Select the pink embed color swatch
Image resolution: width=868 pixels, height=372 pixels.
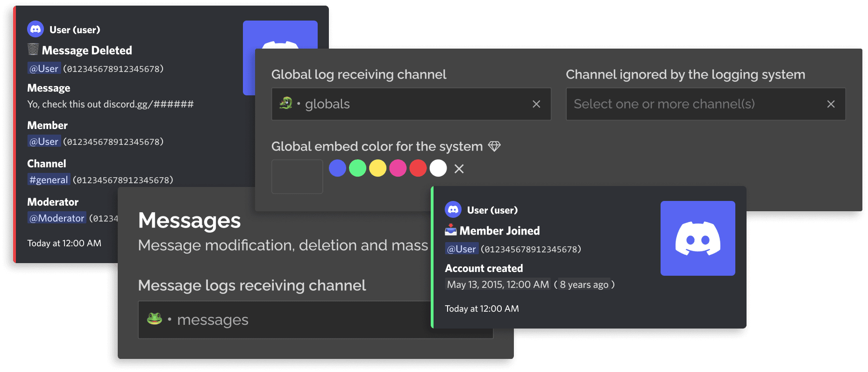pos(398,168)
